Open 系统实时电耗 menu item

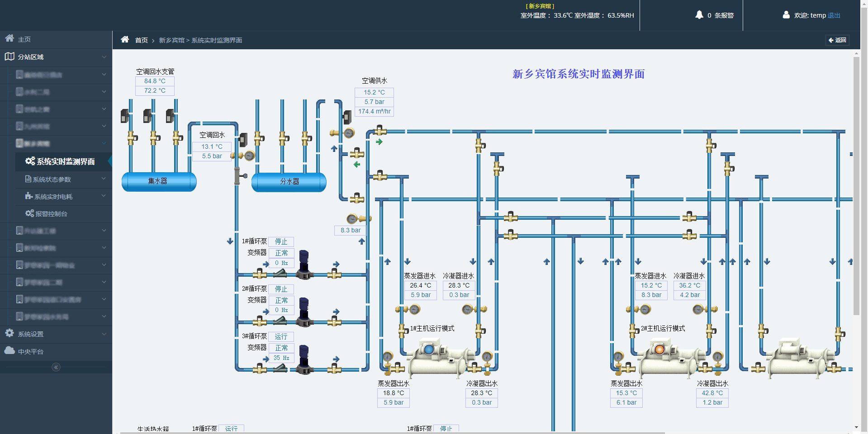pos(64,197)
